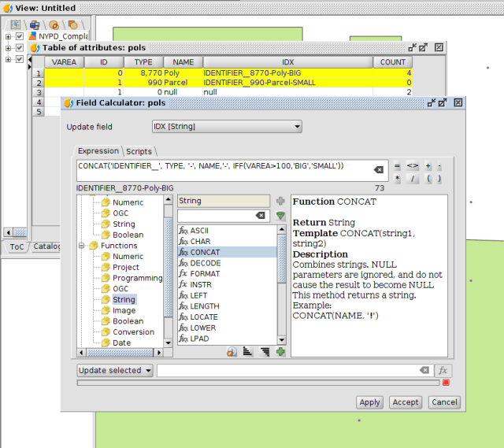
Task: Switch to the Scripts tab
Action: (x=139, y=151)
